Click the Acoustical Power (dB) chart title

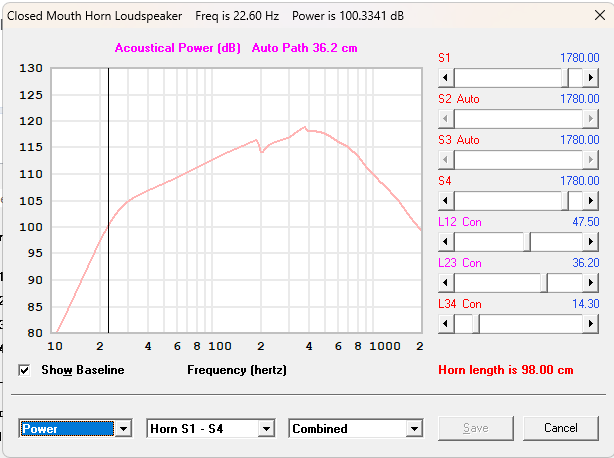[x=177, y=48]
